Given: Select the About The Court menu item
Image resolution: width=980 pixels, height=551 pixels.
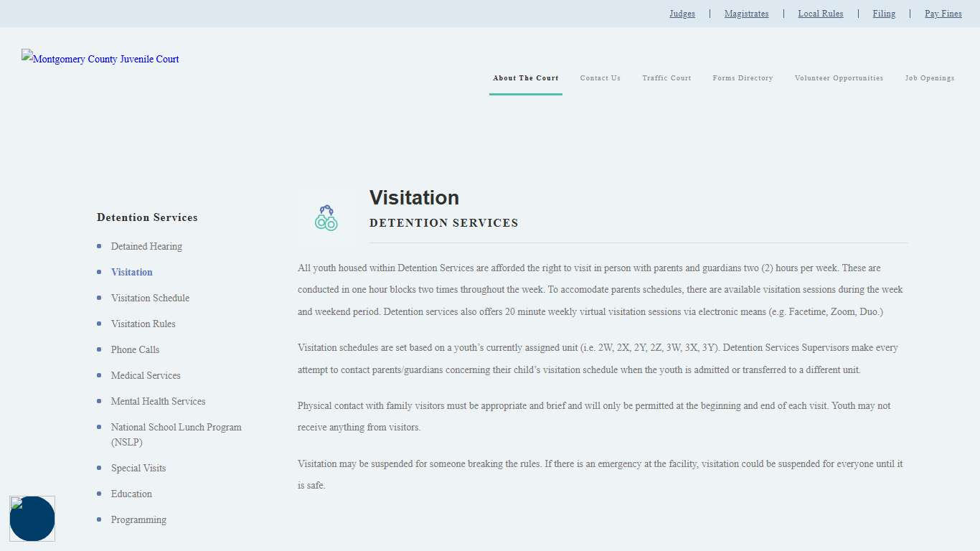Looking at the screenshot, I should [525, 78].
